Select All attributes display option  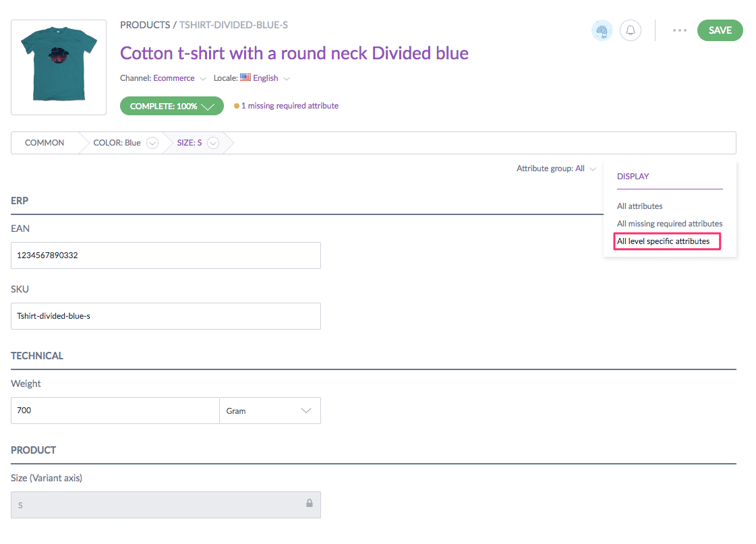click(639, 206)
